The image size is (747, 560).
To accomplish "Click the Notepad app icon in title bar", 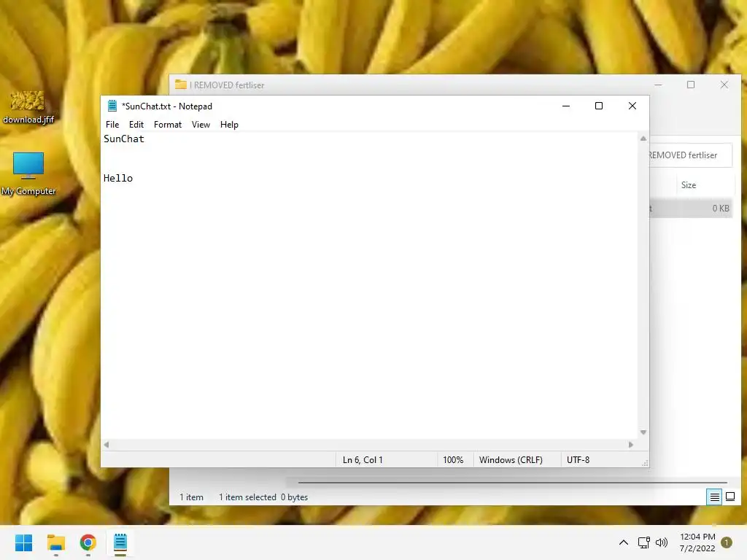I will click(x=112, y=106).
